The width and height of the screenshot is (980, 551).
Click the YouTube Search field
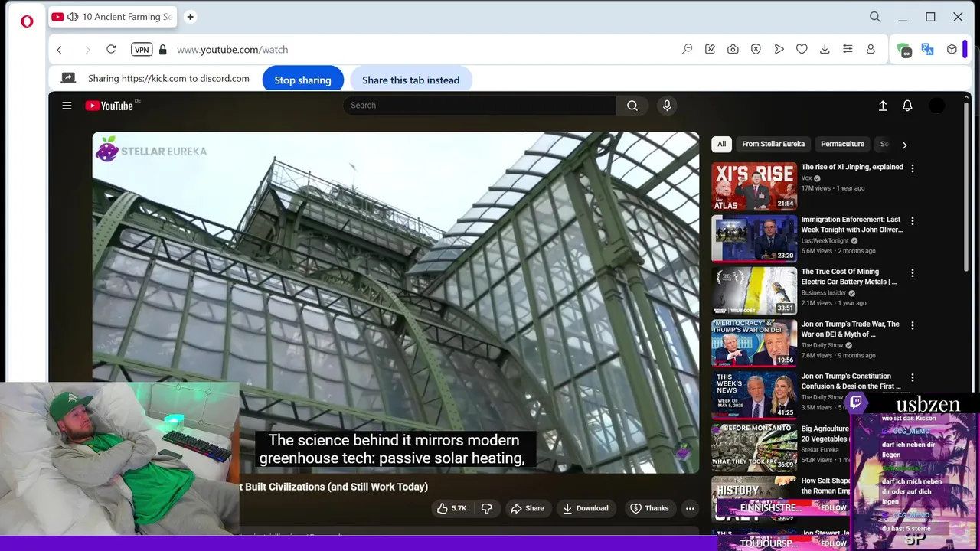(480, 106)
